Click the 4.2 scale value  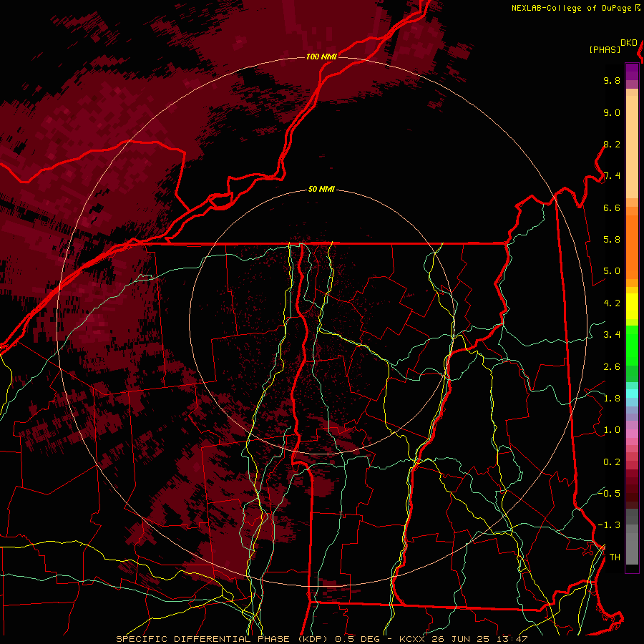point(612,303)
